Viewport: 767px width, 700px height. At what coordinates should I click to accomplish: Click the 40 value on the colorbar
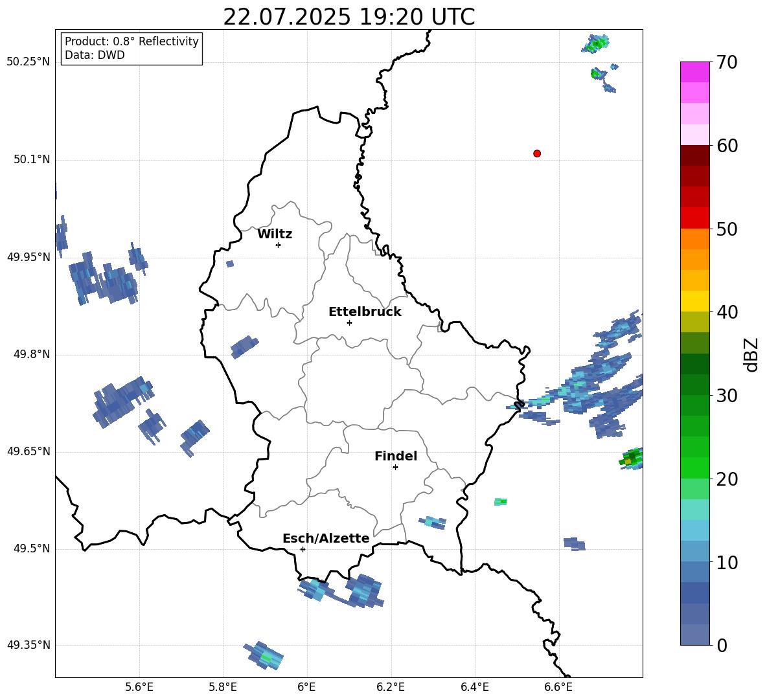click(727, 312)
